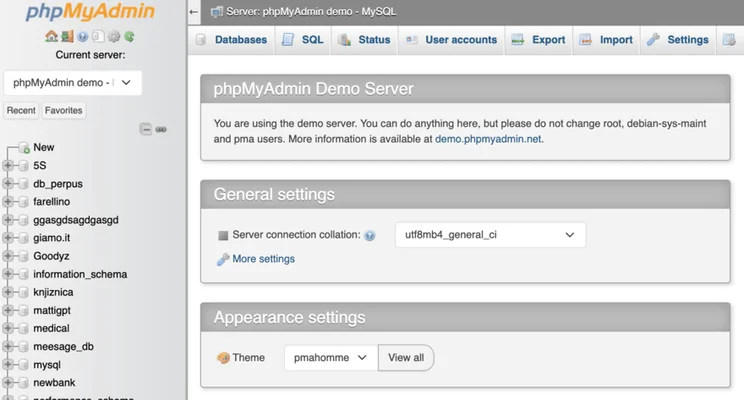Open the Current server dropdown
The height and width of the screenshot is (400, 744).
click(73, 83)
